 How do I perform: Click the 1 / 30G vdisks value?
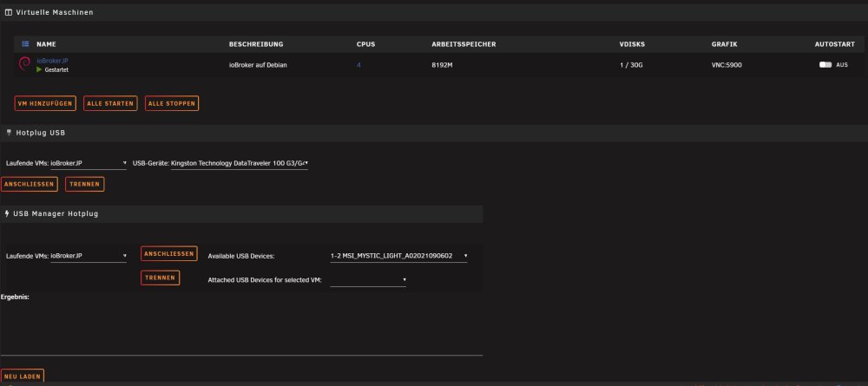click(x=632, y=65)
